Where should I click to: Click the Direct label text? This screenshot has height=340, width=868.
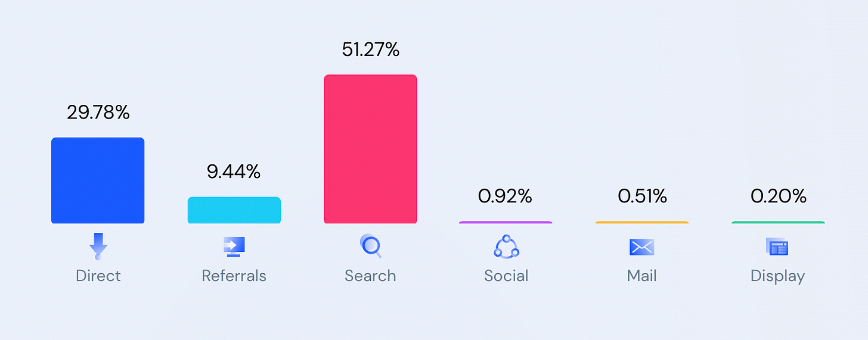pos(98,276)
